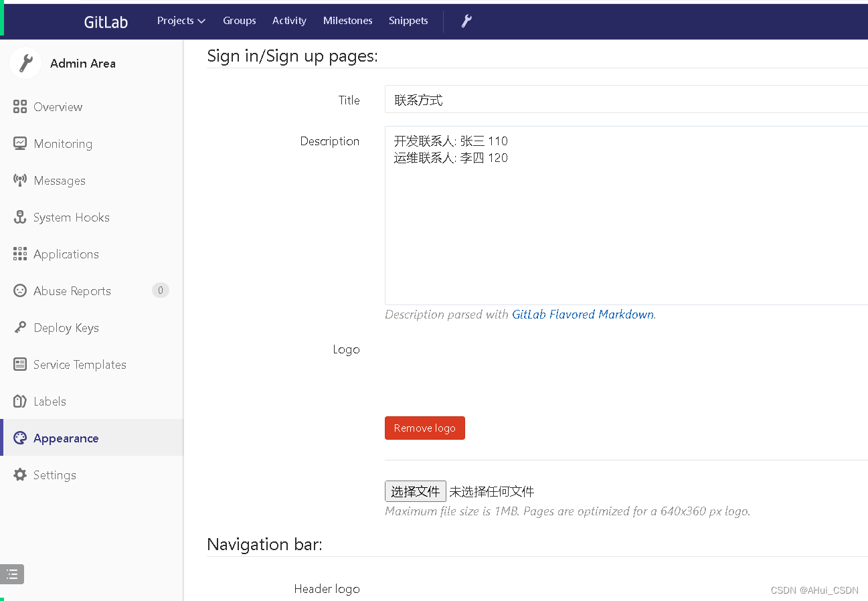Click the Labels tag icon in sidebar
Viewport: 868px width, 601px height.
pyautogui.click(x=20, y=401)
